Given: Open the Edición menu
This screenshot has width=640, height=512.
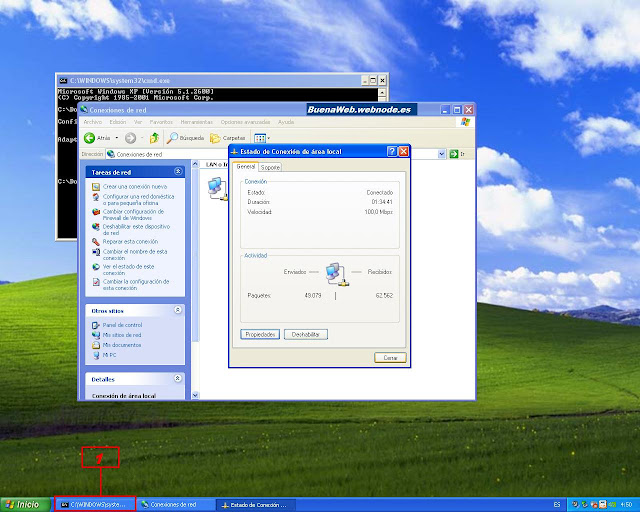Looking at the screenshot, I should click(x=118, y=122).
